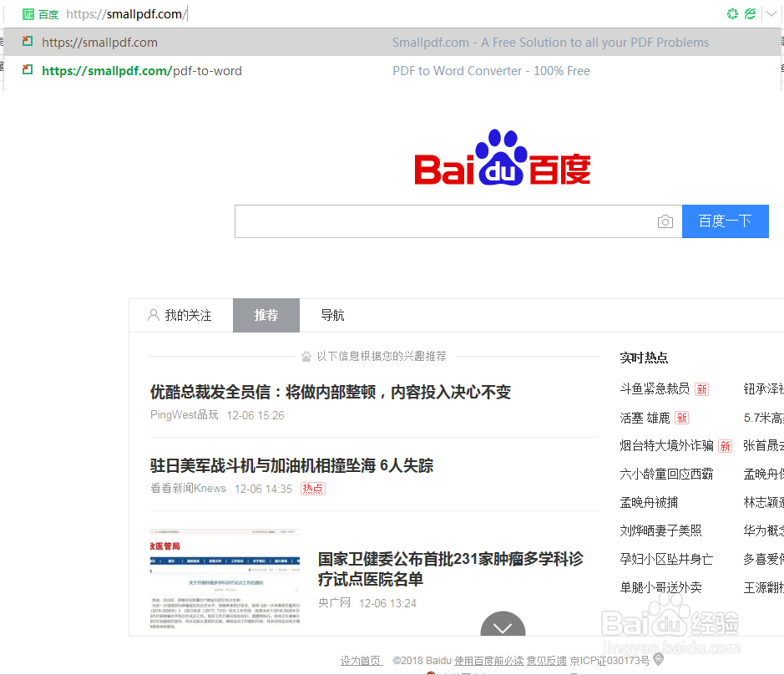This screenshot has height=675, width=784.
Task: Switch to the 导航 tab
Action: pos(332,315)
